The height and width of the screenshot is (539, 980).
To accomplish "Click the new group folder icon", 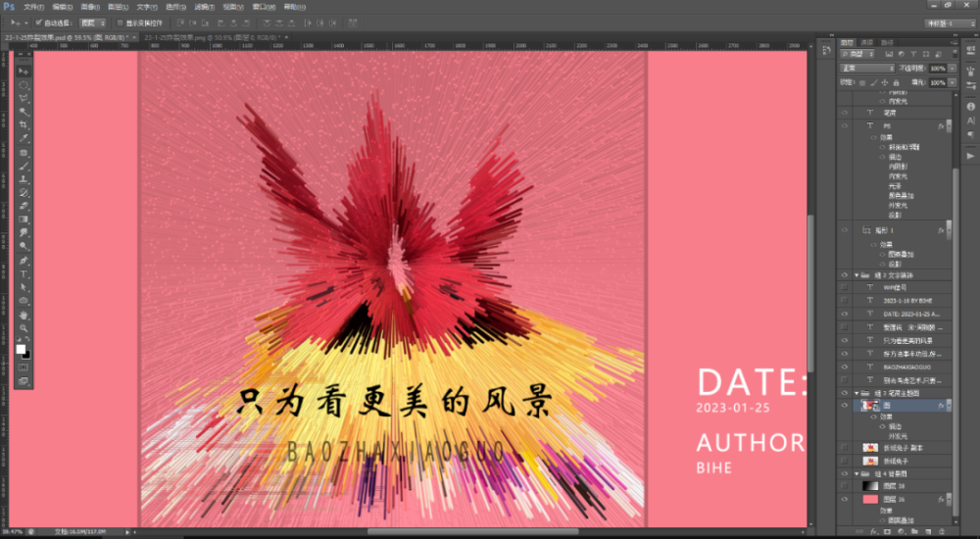I will (914, 532).
